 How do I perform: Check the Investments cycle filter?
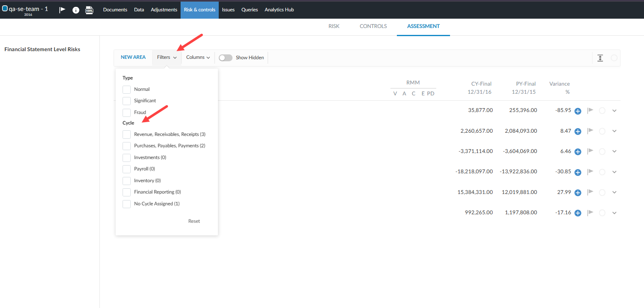click(x=127, y=157)
